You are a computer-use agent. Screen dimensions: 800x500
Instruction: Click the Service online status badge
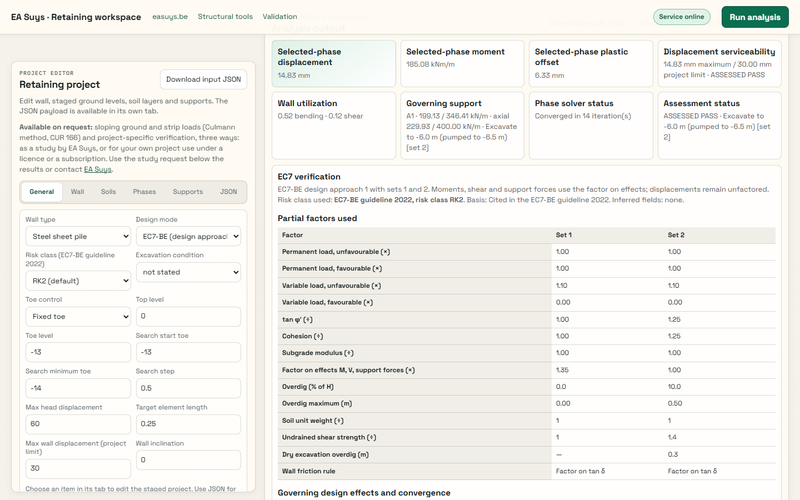[x=681, y=17]
